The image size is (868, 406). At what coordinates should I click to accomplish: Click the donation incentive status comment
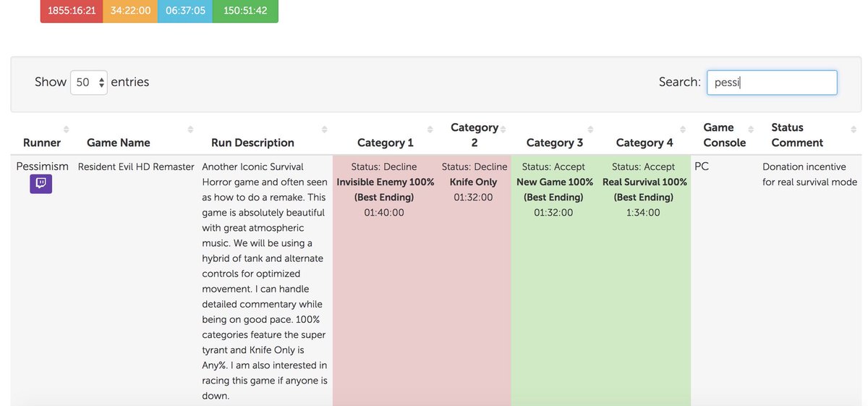(x=809, y=174)
